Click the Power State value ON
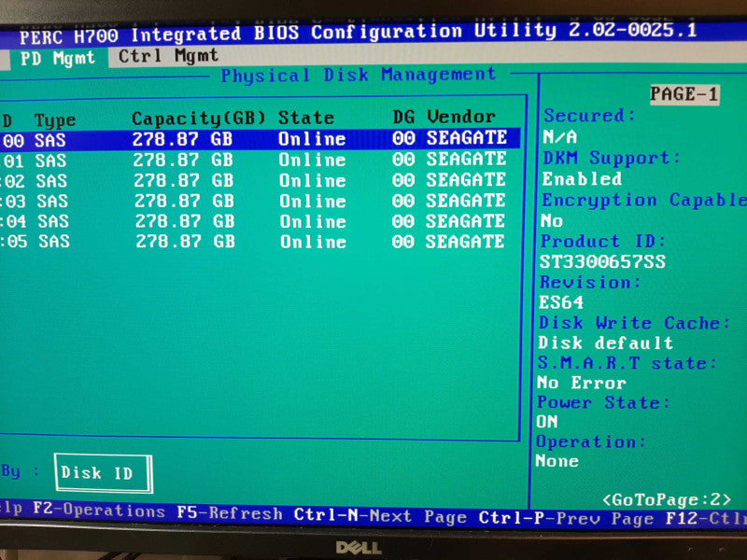The width and height of the screenshot is (747, 560). click(x=547, y=422)
